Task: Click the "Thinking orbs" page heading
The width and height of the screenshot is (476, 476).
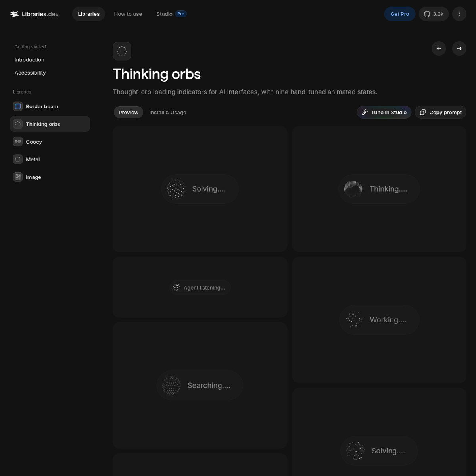Action: pos(157,74)
